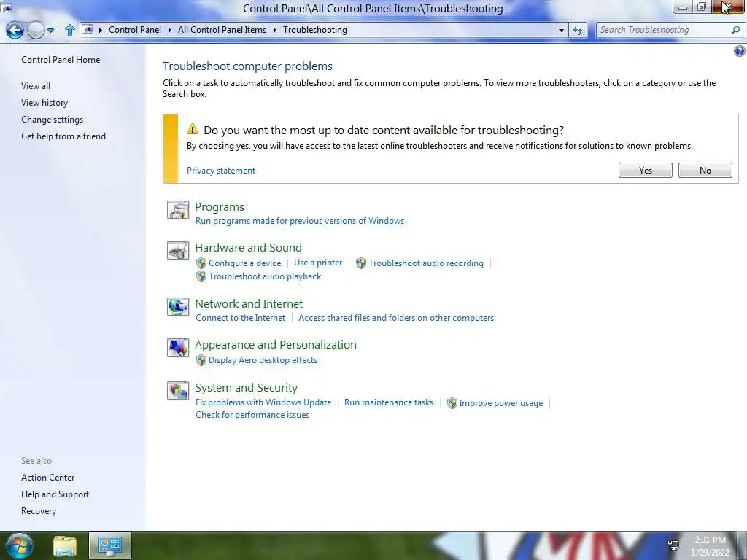747x560 pixels.
Task: Click the network tray icon
Action: (673, 545)
